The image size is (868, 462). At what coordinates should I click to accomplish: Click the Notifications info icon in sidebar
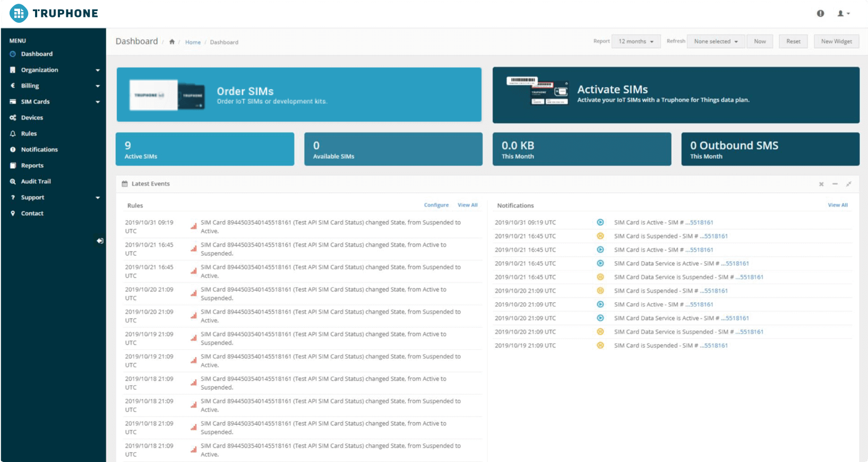tap(13, 150)
